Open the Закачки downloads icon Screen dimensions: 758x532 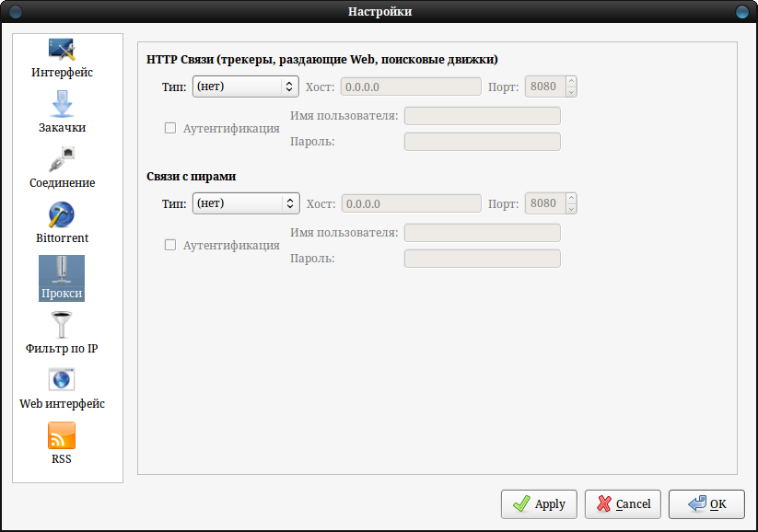point(62,104)
